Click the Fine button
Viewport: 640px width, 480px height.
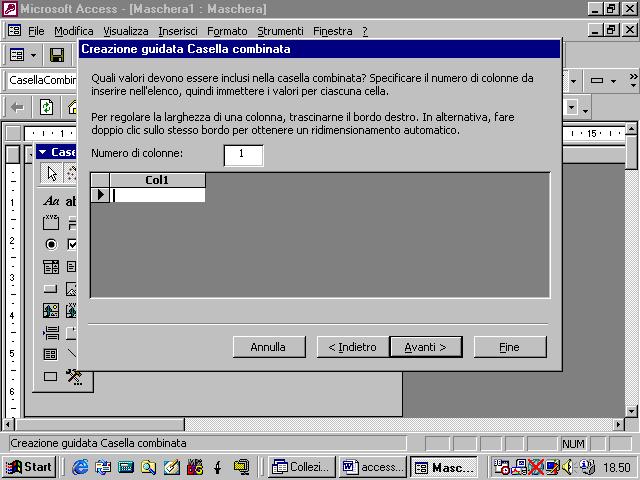pyautogui.click(x=510, y=347)
